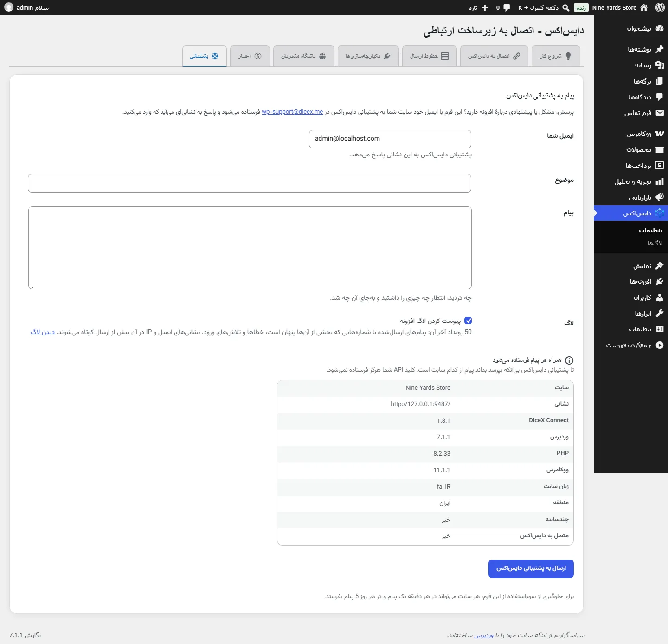This screenshot has height=644, width=668.
Task: Click the ابزارها wrench icon
Action: pyautogui.click(x=660, y=313)
